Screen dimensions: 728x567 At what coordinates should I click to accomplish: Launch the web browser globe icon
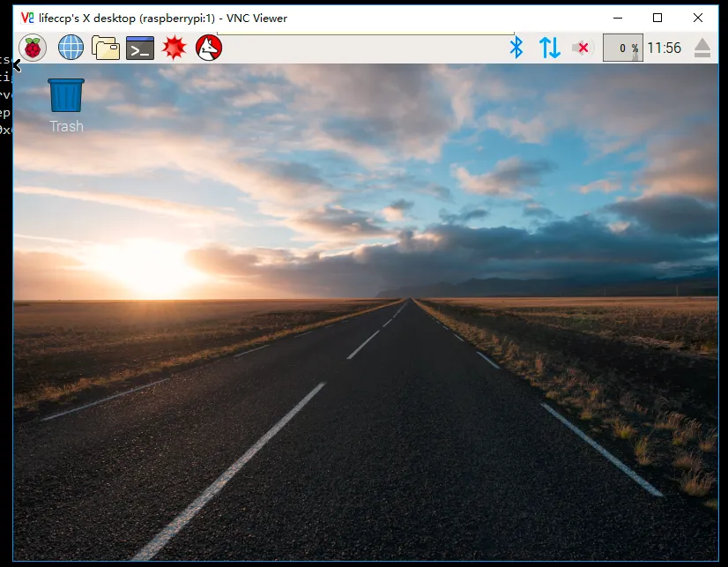(71, 48)
